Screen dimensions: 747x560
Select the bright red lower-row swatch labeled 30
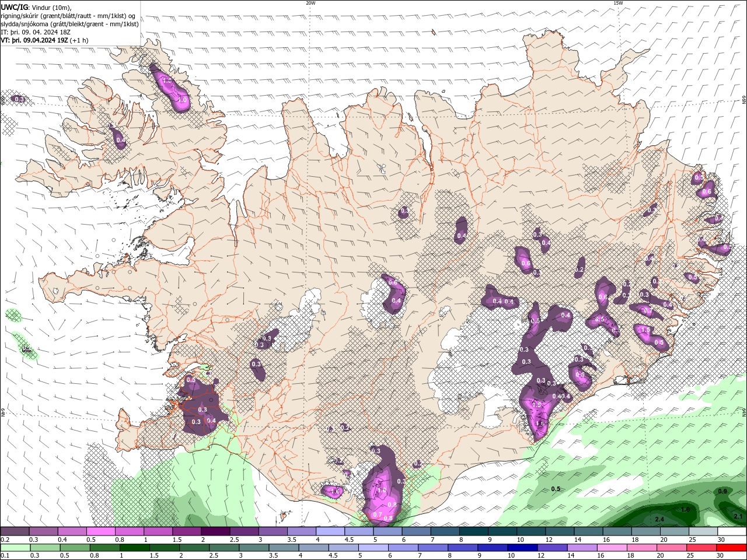click(731, 547)
